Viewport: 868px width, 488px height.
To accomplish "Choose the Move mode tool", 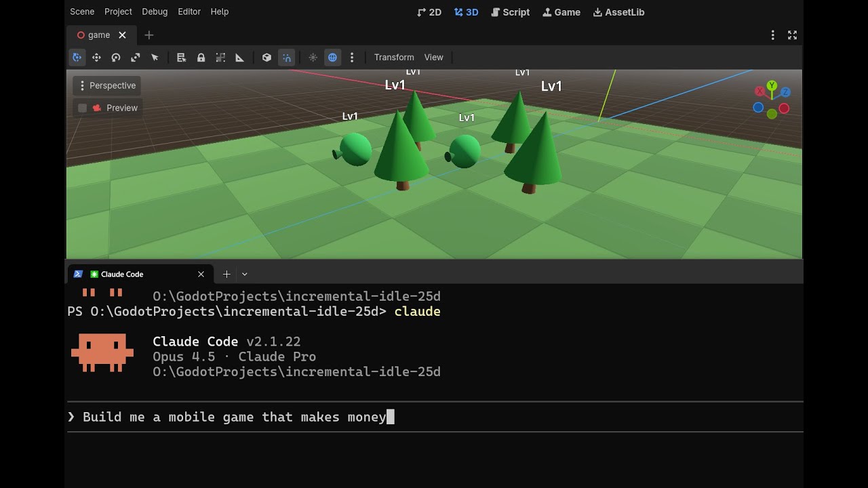I will click(96, 58).
